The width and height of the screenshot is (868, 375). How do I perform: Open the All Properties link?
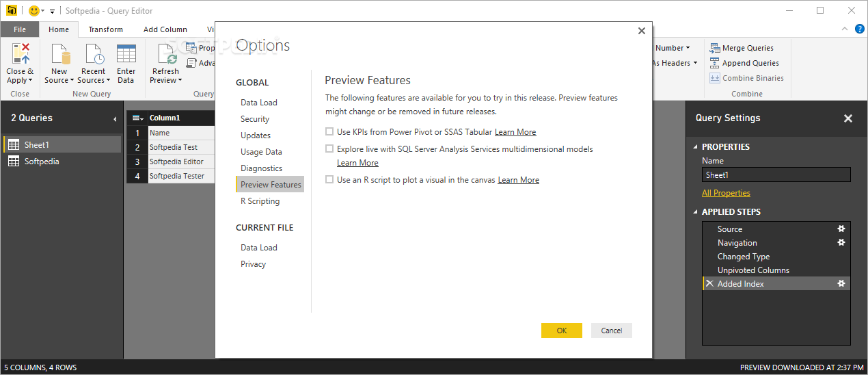click(x=726, y=193)
